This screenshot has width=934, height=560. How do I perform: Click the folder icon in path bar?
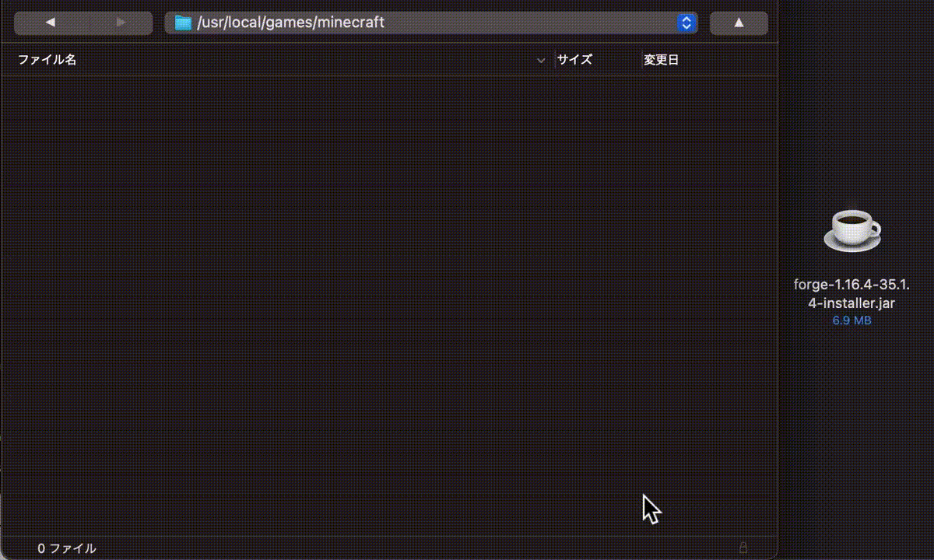click(183, 23)
